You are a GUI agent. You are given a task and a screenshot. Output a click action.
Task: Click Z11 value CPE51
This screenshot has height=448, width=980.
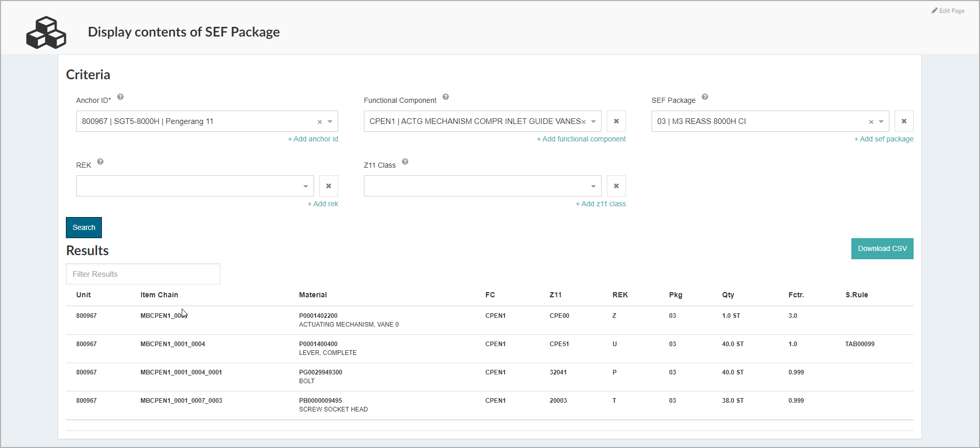click(x=559, y=344)
